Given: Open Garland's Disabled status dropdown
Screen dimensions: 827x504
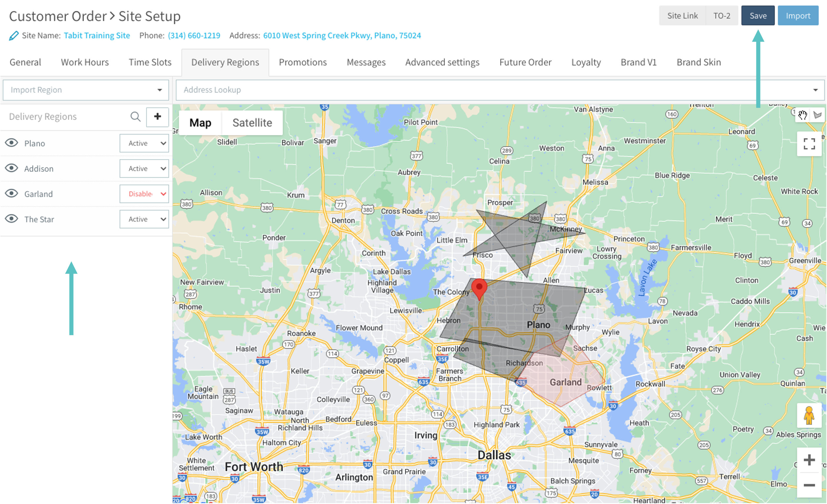Looking at the screenshot, I should coord(144,194).
